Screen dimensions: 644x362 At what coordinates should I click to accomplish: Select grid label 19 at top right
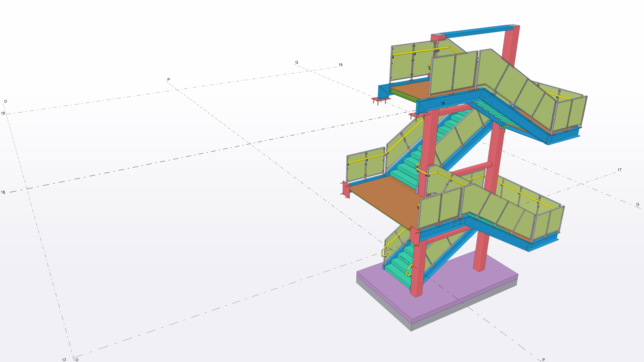tap(340, 65)
